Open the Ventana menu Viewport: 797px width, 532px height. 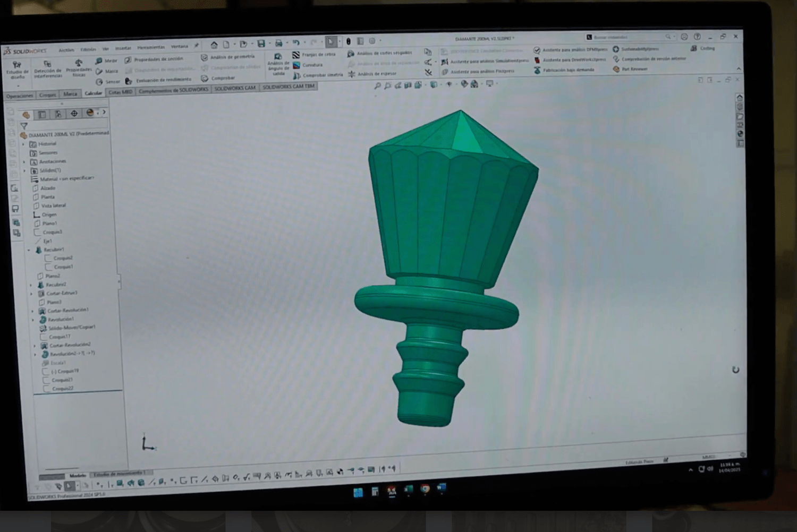(180, 47)
